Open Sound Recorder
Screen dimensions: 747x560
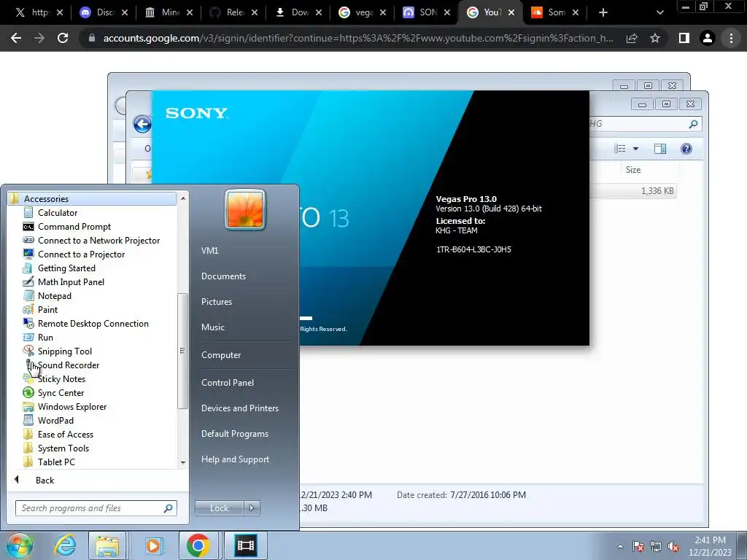[68, 365]
